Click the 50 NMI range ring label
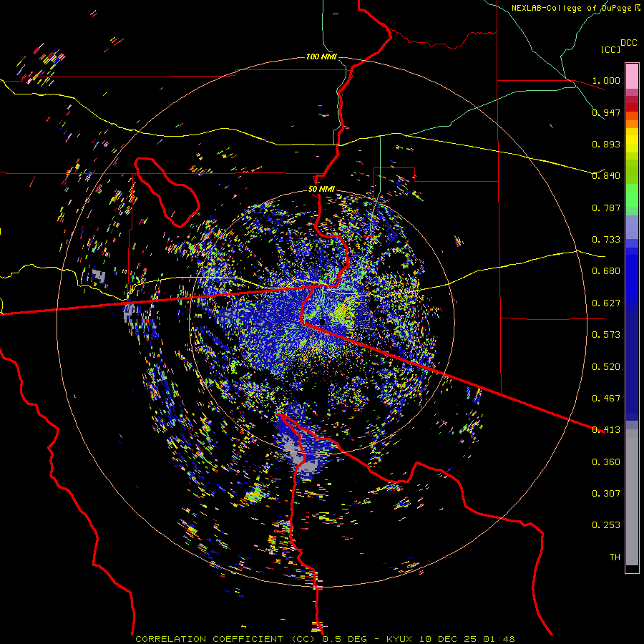644x644 pixels. 321,190
